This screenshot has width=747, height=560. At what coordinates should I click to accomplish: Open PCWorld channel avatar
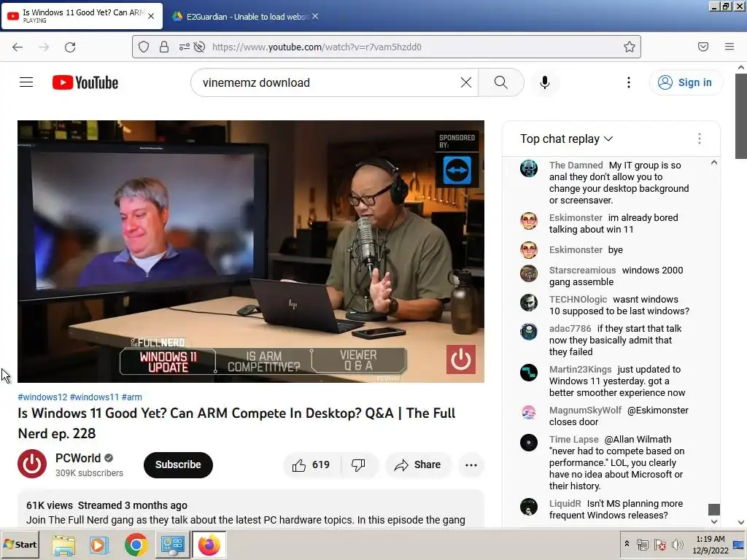click(32, 464)
